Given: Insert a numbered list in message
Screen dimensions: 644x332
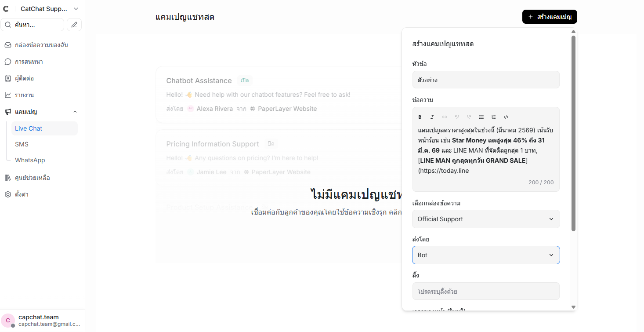Looking at the screenshot, I should tap(494, 117).
